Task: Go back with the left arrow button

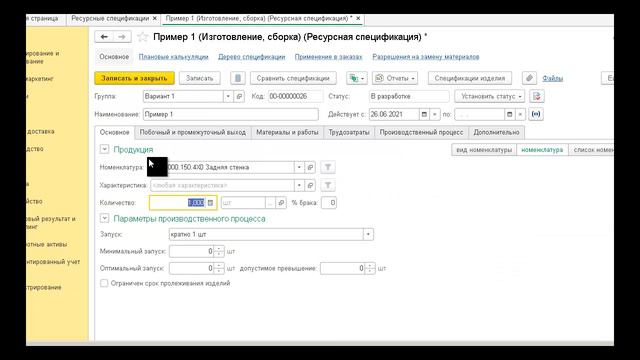Action: click(x=104, y=37)
